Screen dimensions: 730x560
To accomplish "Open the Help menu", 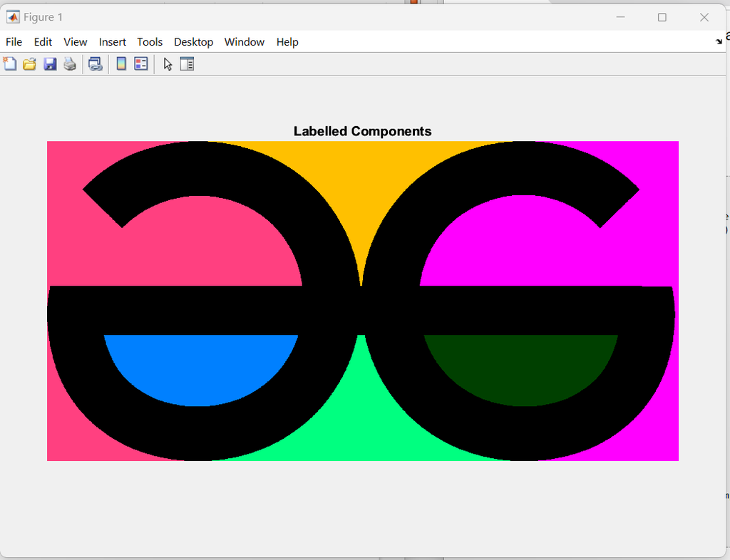I will pyautogui.click(x=287, y=42).
